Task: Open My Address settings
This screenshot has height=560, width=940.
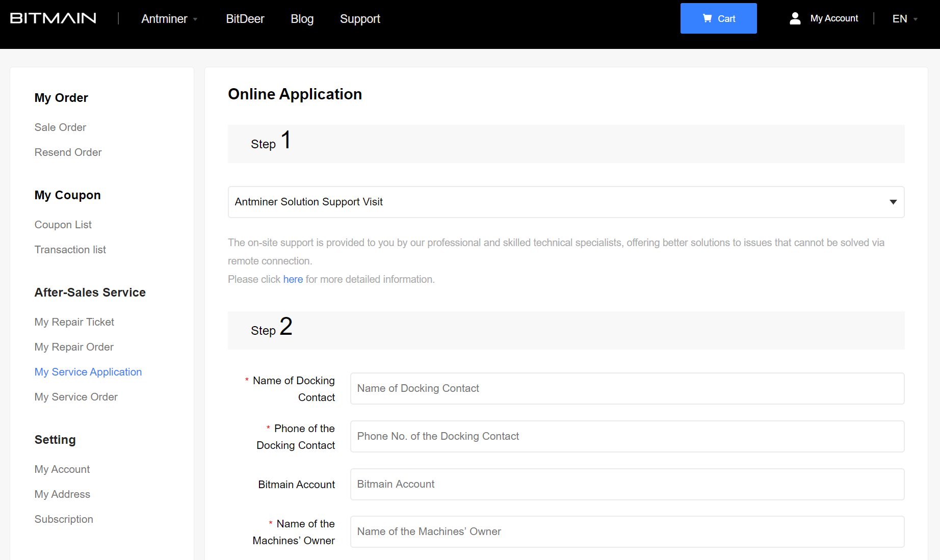Action: coord(62,494)
